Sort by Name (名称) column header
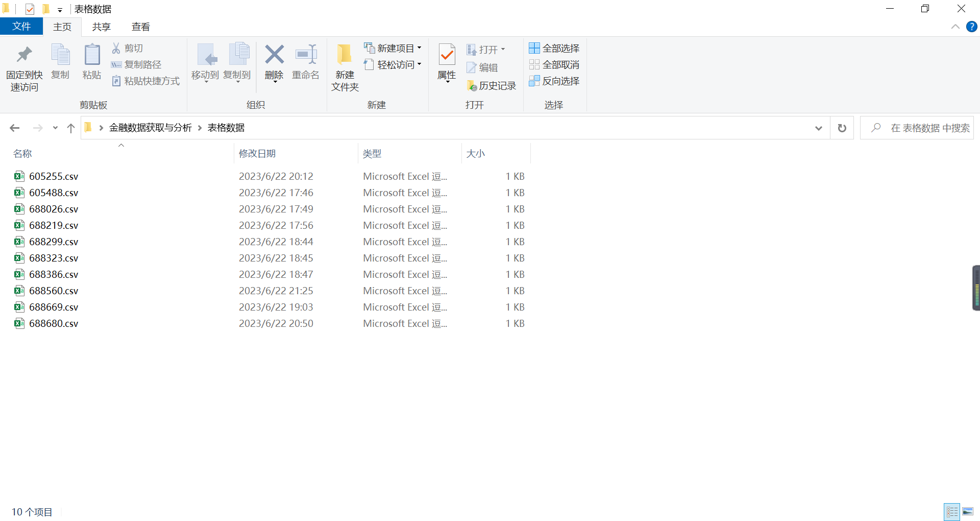Viewport: 980px width, 521px height. (x=22, y=154)
